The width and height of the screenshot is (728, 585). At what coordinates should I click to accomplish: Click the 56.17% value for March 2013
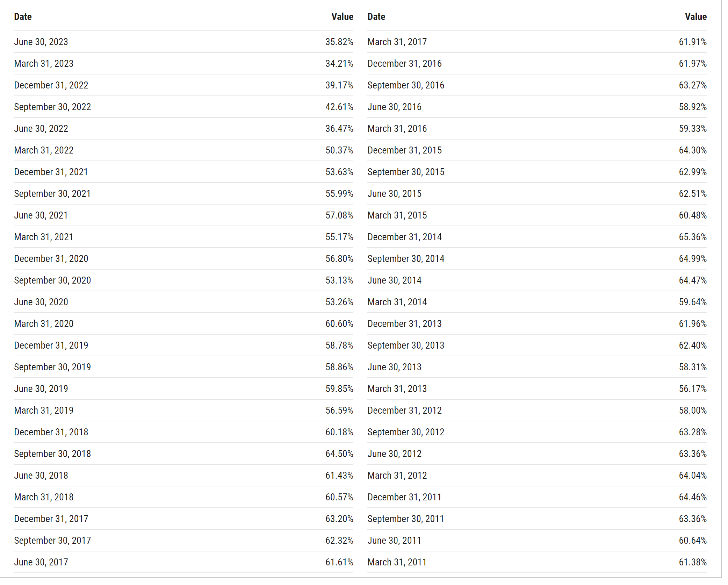click(x=692, y=389)
